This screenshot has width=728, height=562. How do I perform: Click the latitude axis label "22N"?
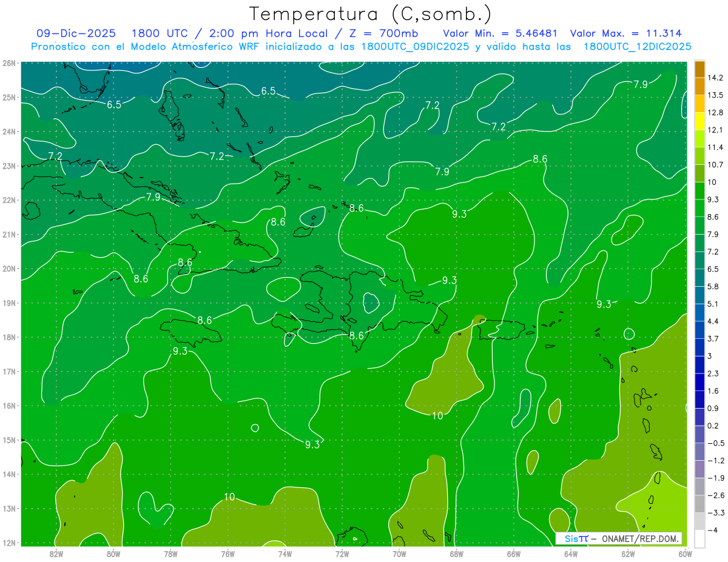(8, 200)
